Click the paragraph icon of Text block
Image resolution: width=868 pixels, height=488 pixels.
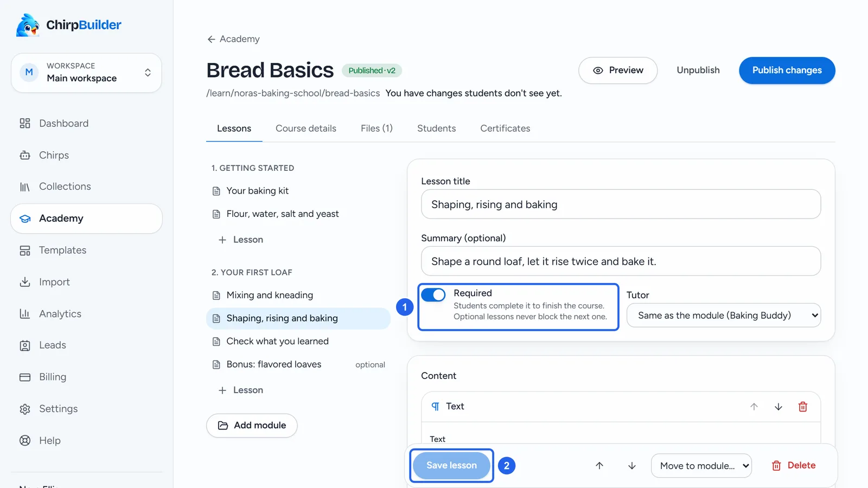(435, 407)
